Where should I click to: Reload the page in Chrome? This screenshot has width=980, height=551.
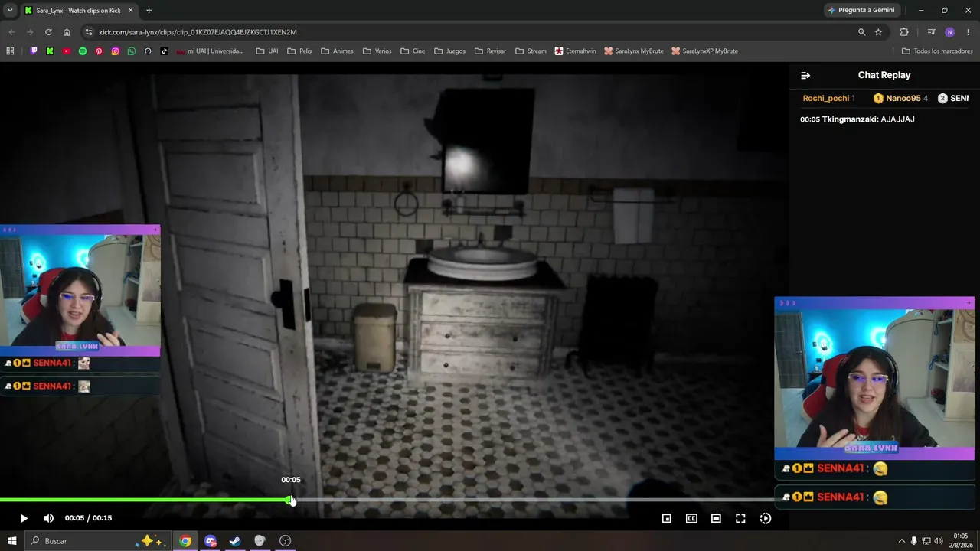coord(48,32)
